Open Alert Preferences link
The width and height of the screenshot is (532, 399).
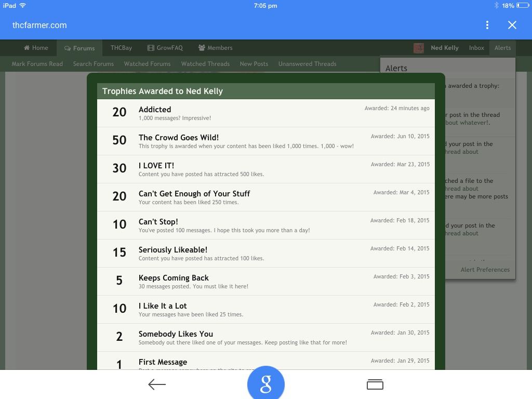tap(485, 270)
